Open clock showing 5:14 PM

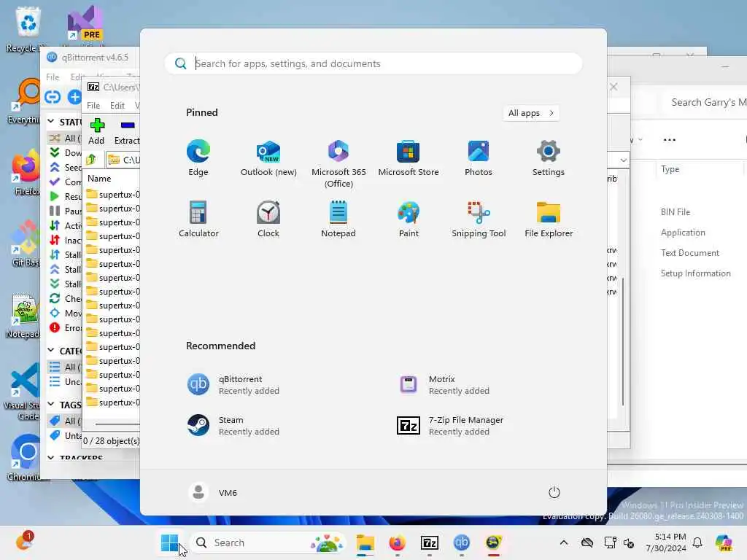click(666, 542)
